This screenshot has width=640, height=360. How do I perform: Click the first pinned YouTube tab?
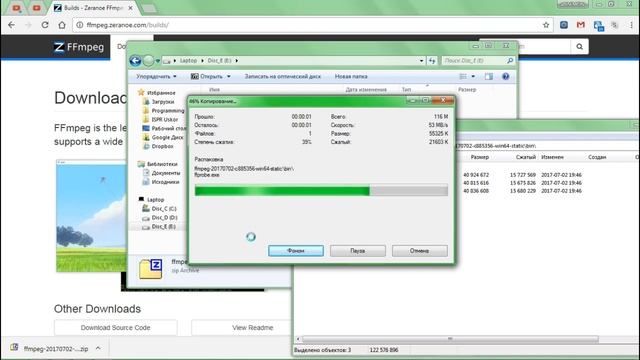(x=17, y=8)
